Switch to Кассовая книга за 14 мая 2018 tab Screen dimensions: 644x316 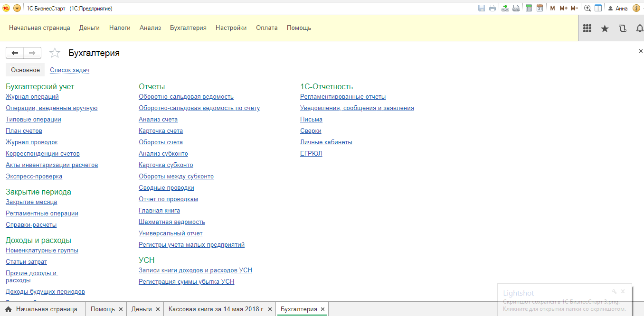[x=216, y=309]
